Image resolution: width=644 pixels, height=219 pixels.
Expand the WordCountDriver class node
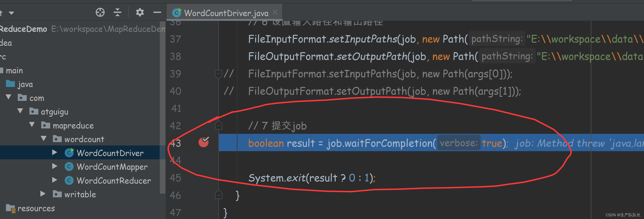click(x=54, y=152)
